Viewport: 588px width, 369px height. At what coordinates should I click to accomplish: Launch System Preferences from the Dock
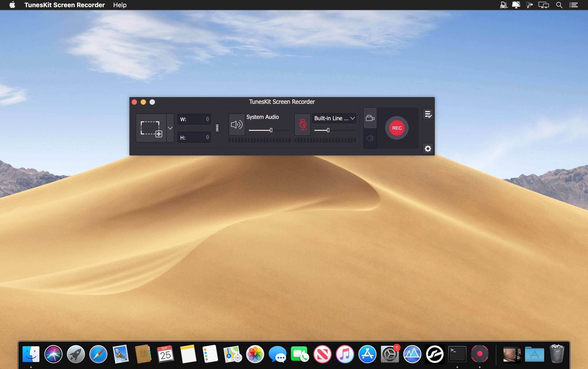click(389, 354)
